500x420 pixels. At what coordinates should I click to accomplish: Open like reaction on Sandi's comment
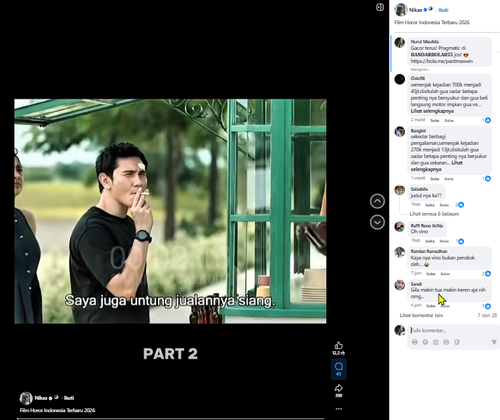[x=487, y=306]
